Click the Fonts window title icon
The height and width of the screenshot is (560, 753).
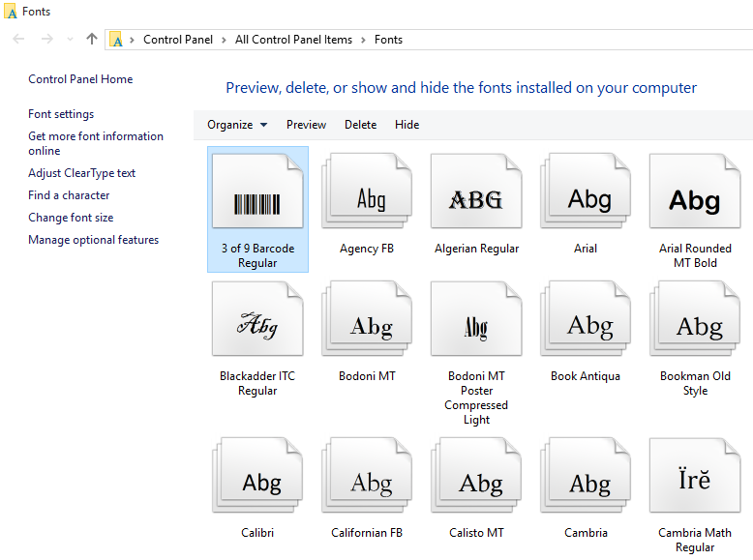(x=10, y=11)
